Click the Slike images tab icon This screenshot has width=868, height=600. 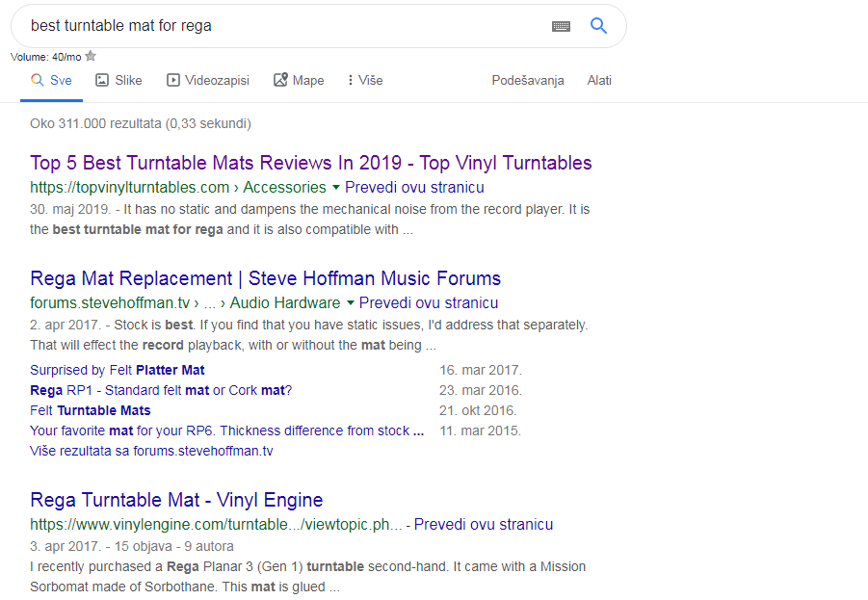point(102,80)
